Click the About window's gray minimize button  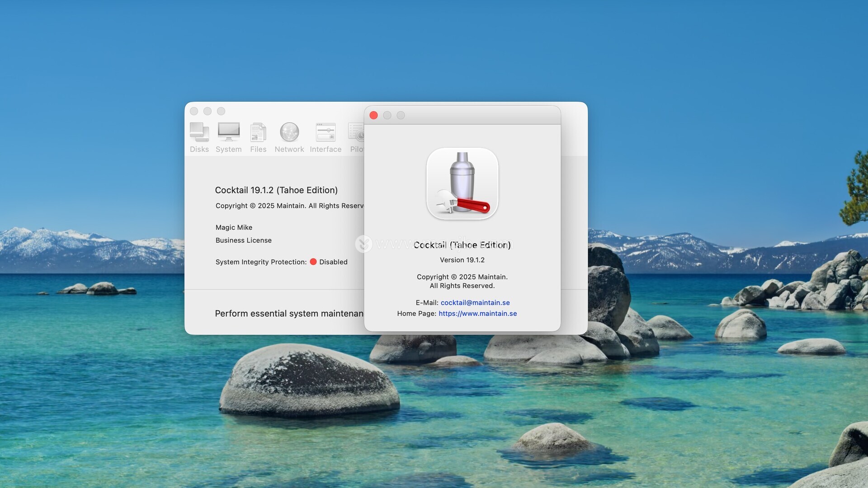click(387, 115)
